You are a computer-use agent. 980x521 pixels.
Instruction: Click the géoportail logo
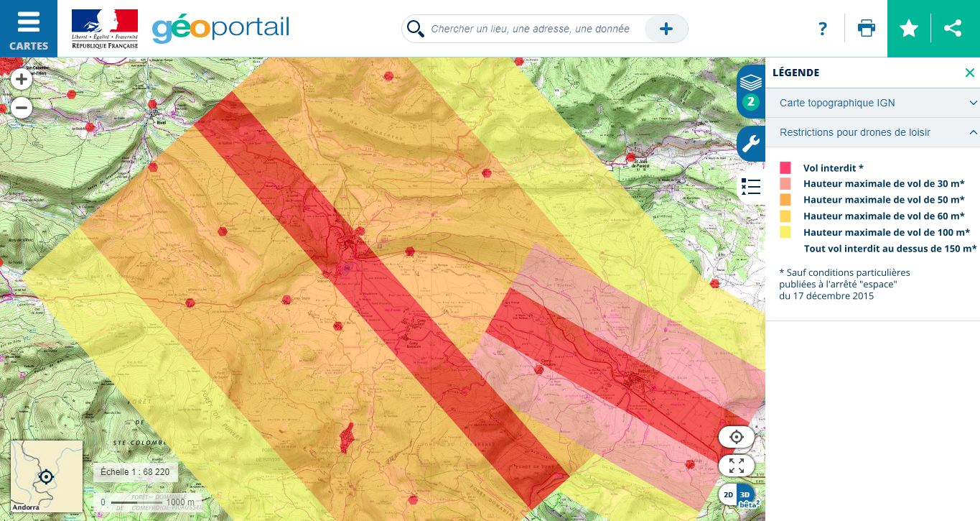click(x=220, y=29)
